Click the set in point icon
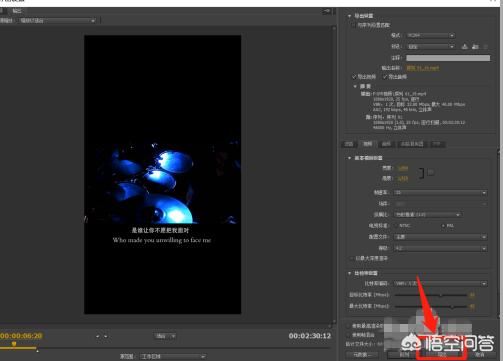 (97, 336)
